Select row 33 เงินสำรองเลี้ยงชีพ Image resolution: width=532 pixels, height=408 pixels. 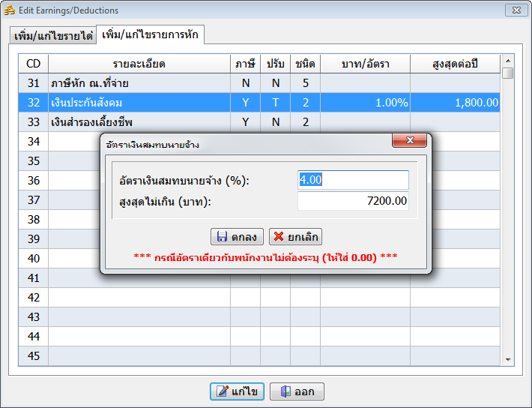coord(139,121)
